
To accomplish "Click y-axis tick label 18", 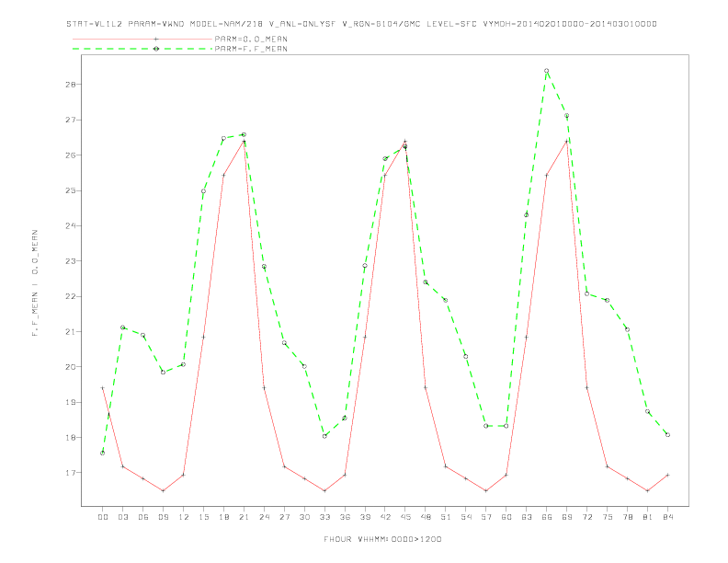I will (x=71, y=438).
